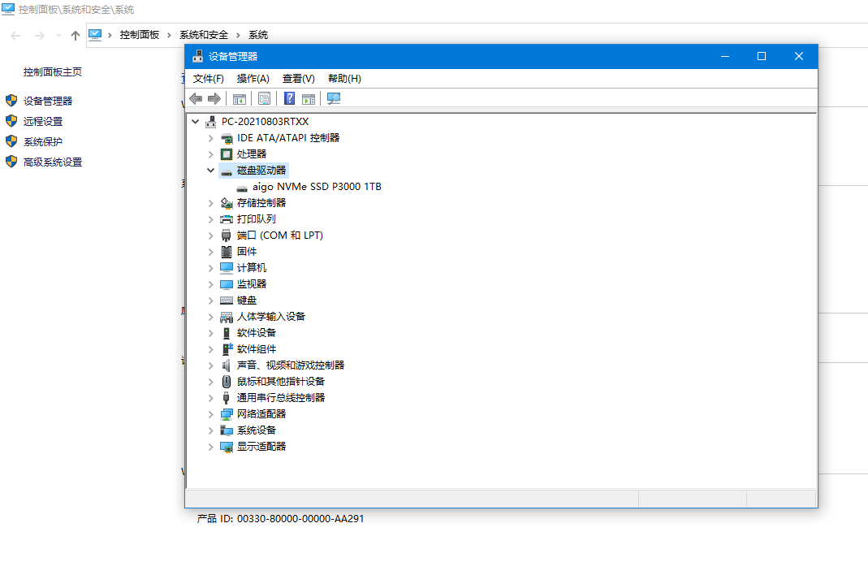Screen dimensions: 868x588
Task: Click the Up arrow in Control Panel navigation
Action: [x=76, y=36]
